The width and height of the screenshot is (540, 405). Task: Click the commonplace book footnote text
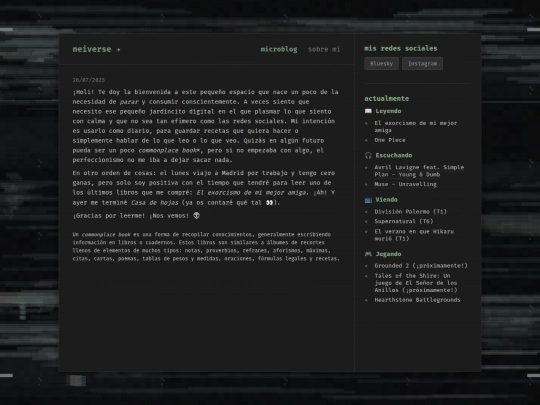tap(206, 247)
